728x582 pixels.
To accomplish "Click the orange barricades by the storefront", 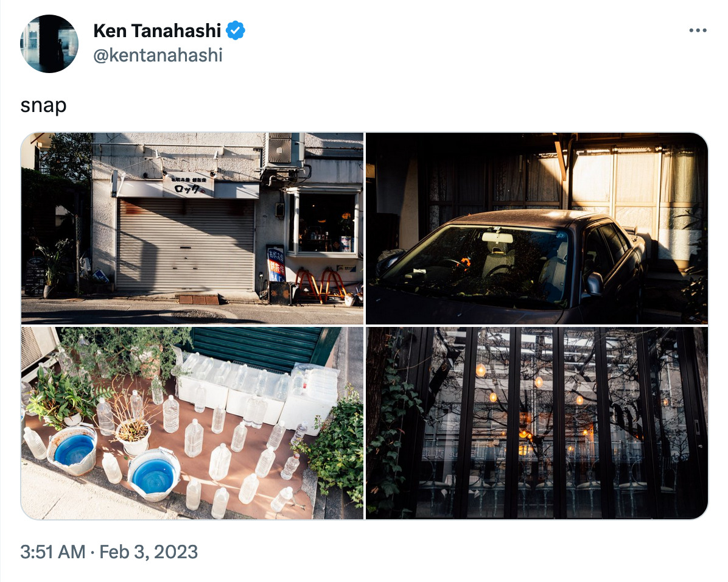I will point(321,285).
